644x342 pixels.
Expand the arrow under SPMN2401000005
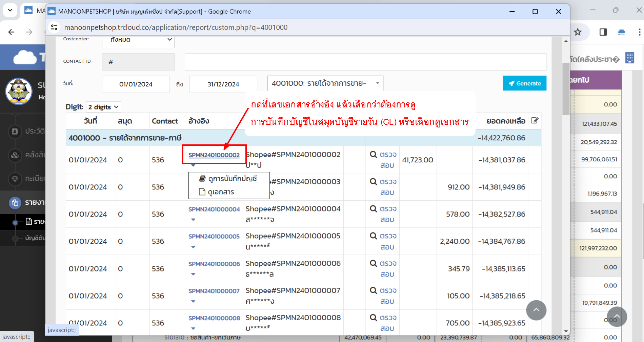click(193, 247)
